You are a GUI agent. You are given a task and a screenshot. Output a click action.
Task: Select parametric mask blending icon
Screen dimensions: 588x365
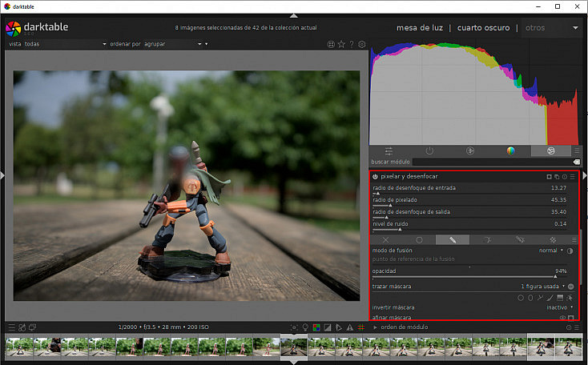point(486,240)
